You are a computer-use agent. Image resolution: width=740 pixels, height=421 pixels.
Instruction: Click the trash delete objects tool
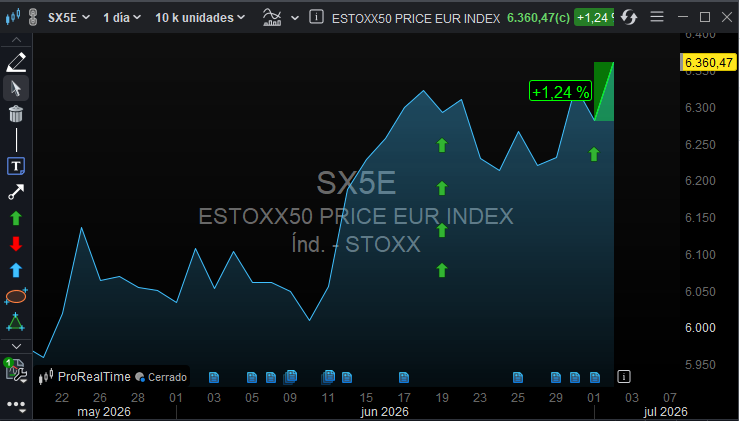tap(16, 114)
